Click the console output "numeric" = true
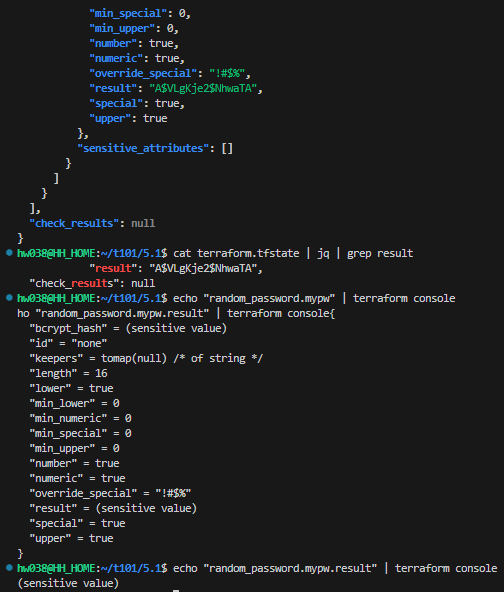The image size is (504, 592). click(77, 478)
